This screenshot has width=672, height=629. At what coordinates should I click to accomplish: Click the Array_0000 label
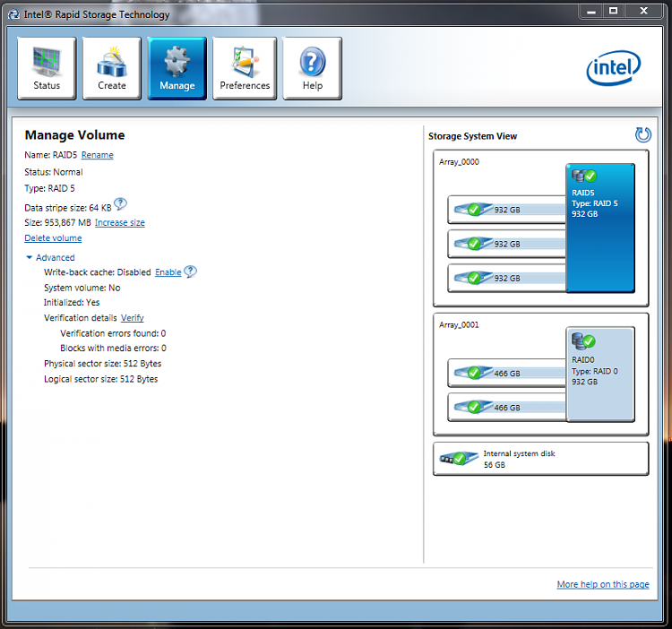[459, 162]
